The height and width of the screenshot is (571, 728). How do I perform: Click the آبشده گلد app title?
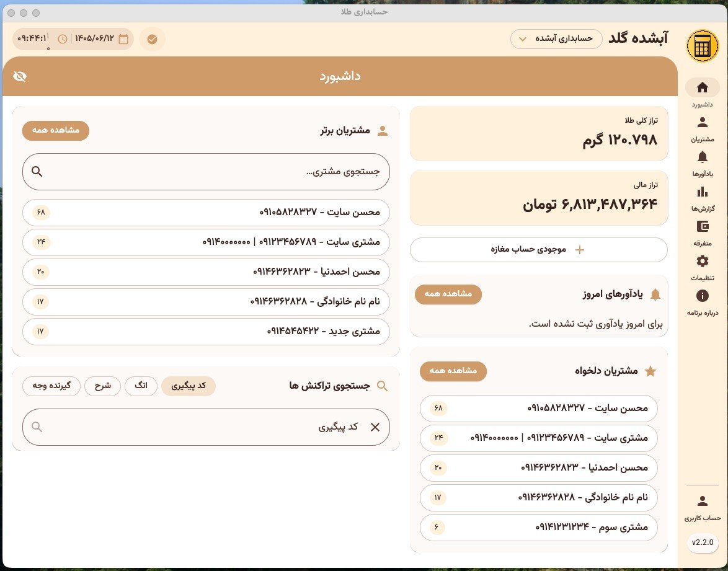tap(638, 38)
